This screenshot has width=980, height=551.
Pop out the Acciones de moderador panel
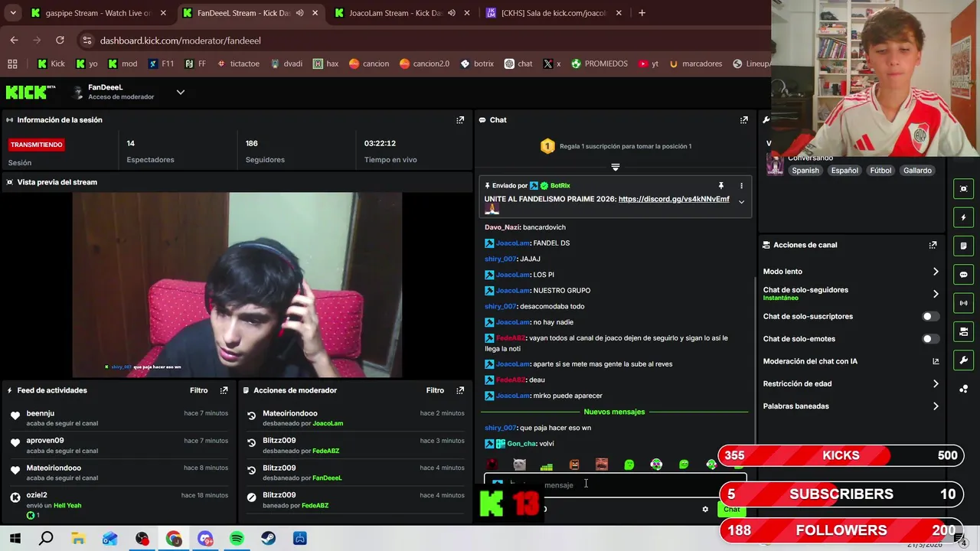click(x=460, y=390)
